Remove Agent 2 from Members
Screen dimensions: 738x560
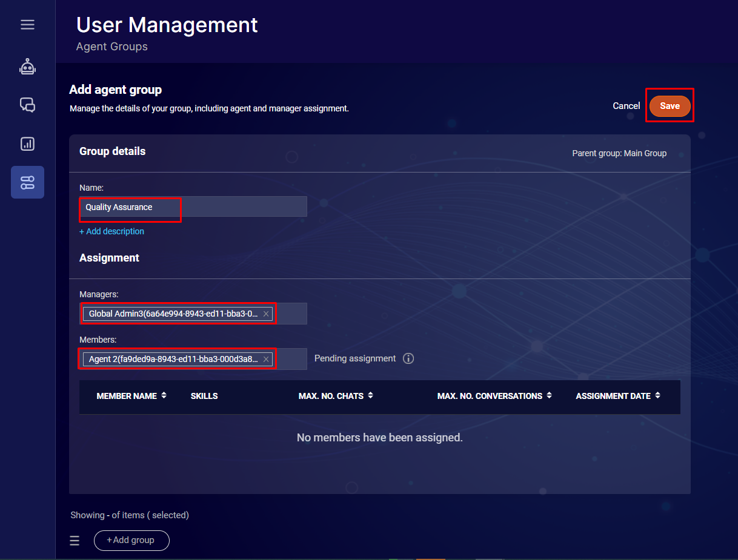tap(265, 360)
